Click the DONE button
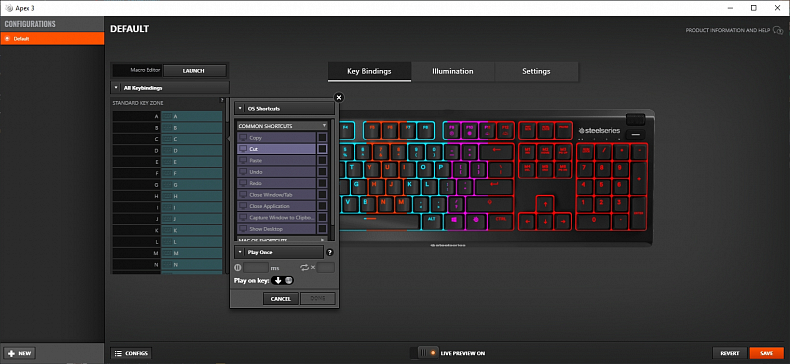Image resolution: width=790 pixels, height=364 pixels. 318,298
